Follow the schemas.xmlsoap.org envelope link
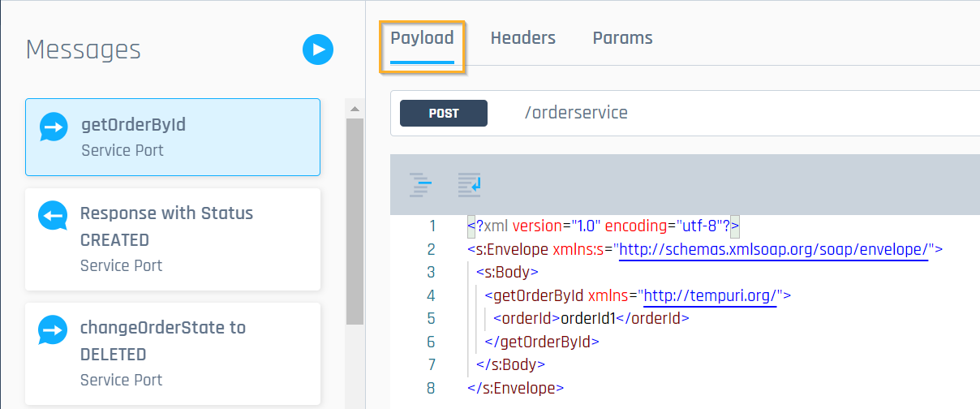Screen dimensions: 980x409 point(774,249)
